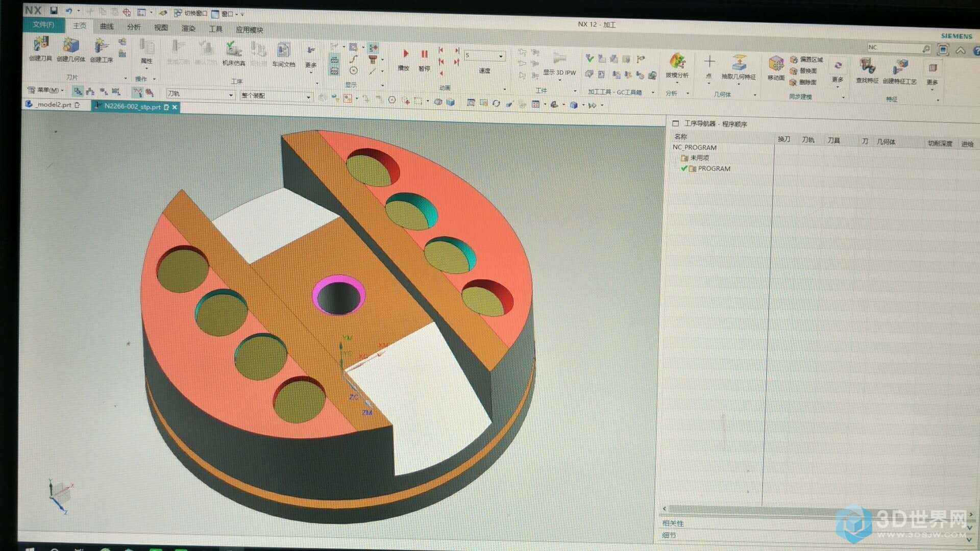This screenshot has width=980, height=551.
Task: Switch to the Home (主页) tab
Action: tap(80, 26)
